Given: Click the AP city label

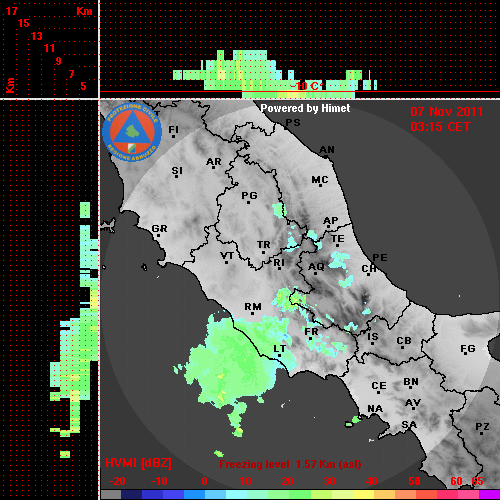Looking at the screenshot, I should point(331,221).
